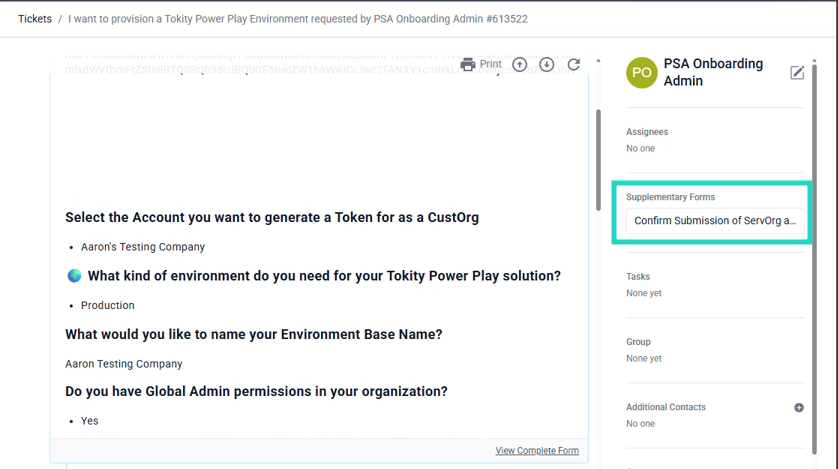Screen dimensions: 838x469
Task: Click the Group section heading
Action: click(638, 342)
